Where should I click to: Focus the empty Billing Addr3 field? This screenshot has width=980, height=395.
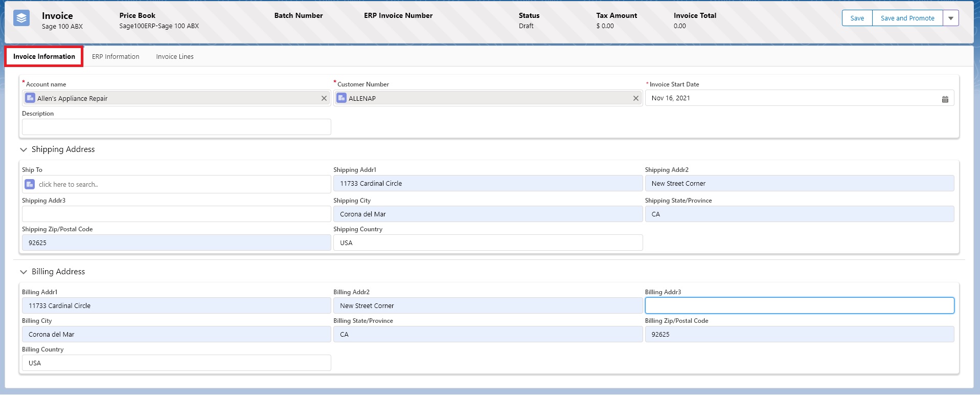(800, 305)
